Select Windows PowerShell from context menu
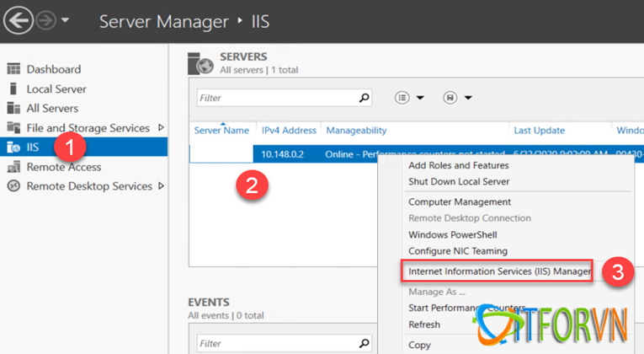This screenshot has height=354, width=644. (x=452, y=234)
